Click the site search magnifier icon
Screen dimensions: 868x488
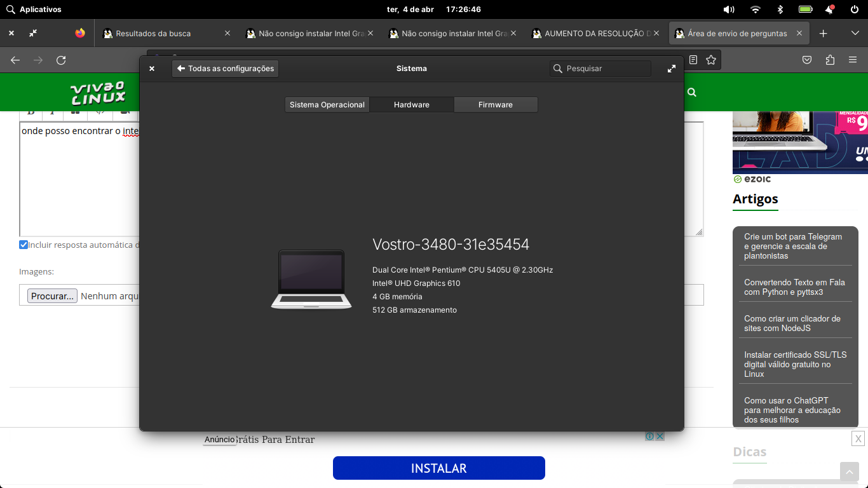pyautogui.click(x=692, y=92)
